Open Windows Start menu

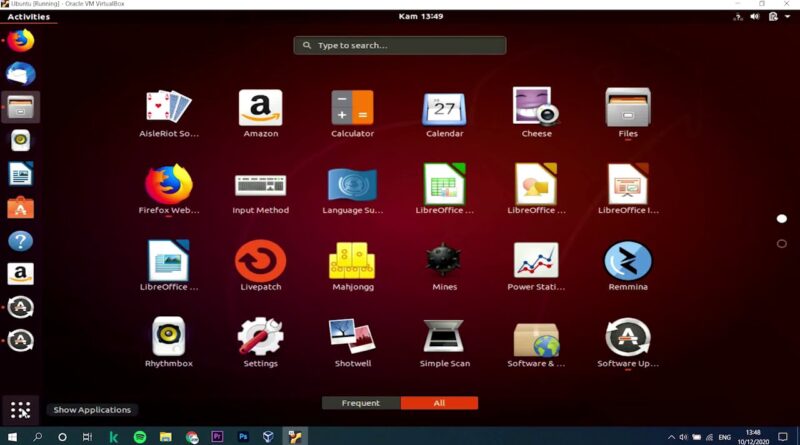pos(12,437)
